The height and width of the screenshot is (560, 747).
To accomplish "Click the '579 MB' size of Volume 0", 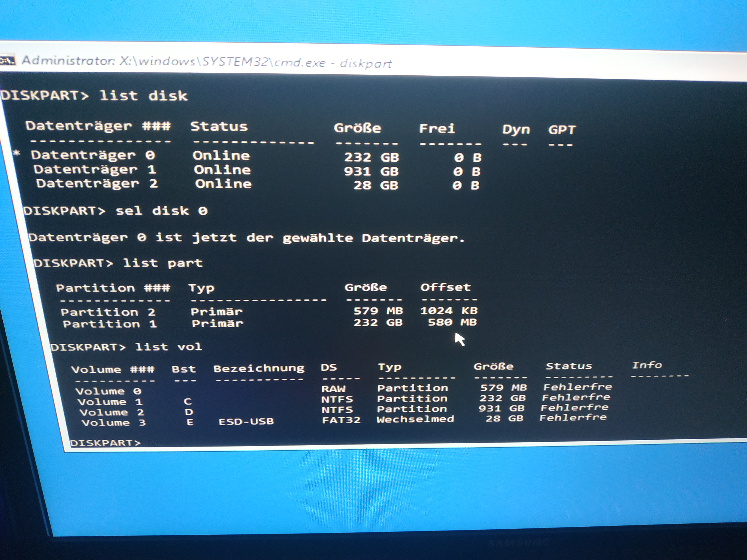I will (x=503, y=388).
